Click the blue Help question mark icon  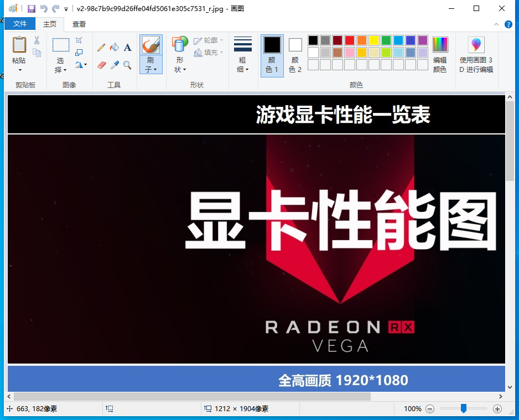pos(508,24)
